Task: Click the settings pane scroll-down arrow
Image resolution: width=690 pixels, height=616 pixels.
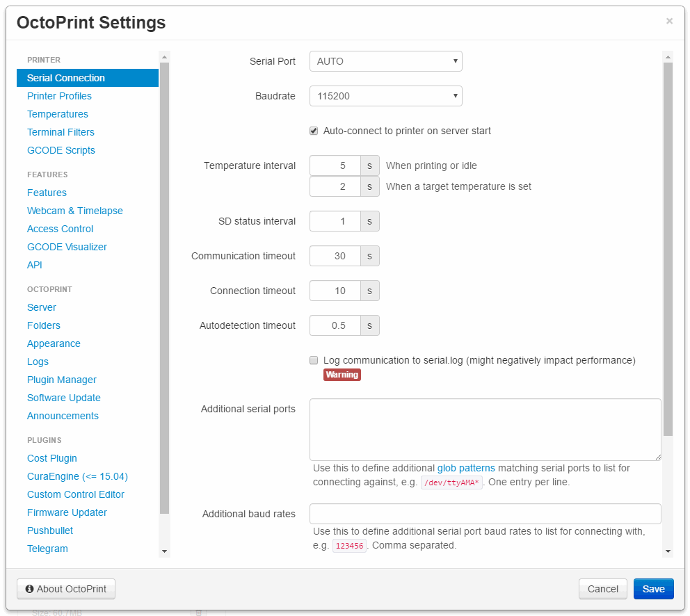Action: (668, 551)
